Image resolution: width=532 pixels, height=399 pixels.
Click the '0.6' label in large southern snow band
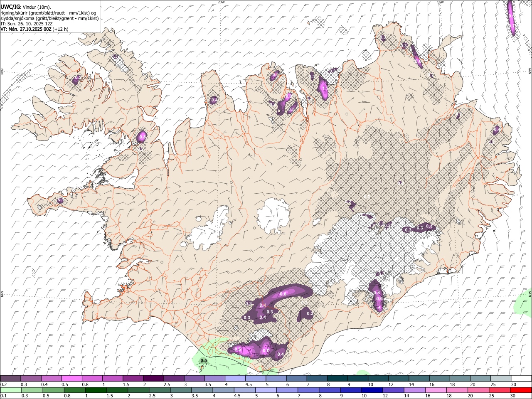(x=283, y=294)
